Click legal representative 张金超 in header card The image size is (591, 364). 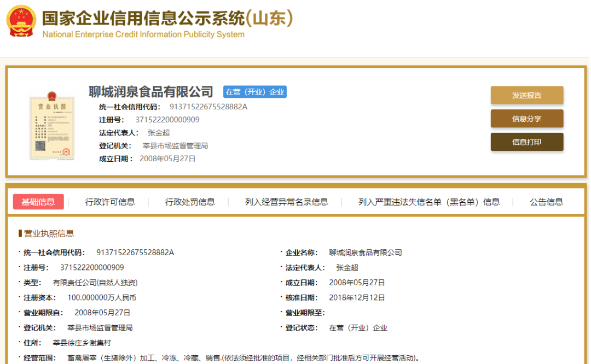pyautogui.click(x=158, y=133)
